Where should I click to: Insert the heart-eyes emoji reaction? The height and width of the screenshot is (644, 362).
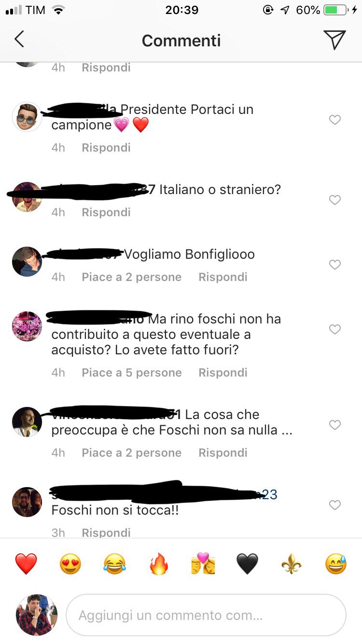tap(70, 564)
